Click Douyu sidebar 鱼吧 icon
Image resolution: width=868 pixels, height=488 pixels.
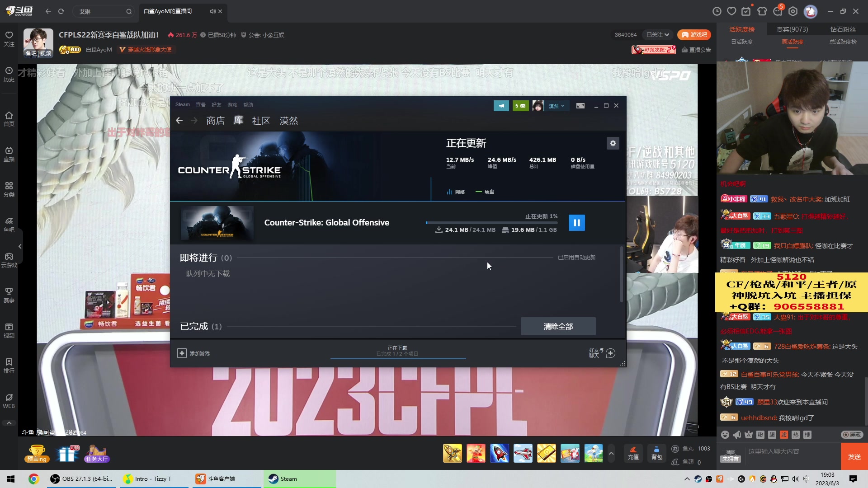9,225
